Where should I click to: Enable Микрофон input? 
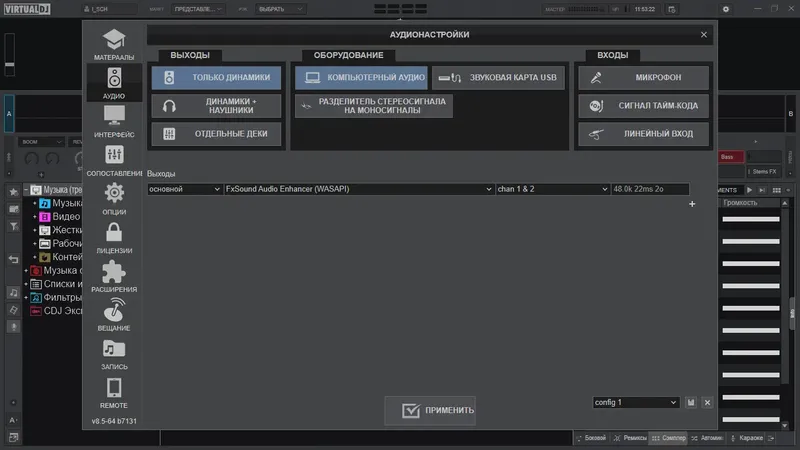point(643,78)
